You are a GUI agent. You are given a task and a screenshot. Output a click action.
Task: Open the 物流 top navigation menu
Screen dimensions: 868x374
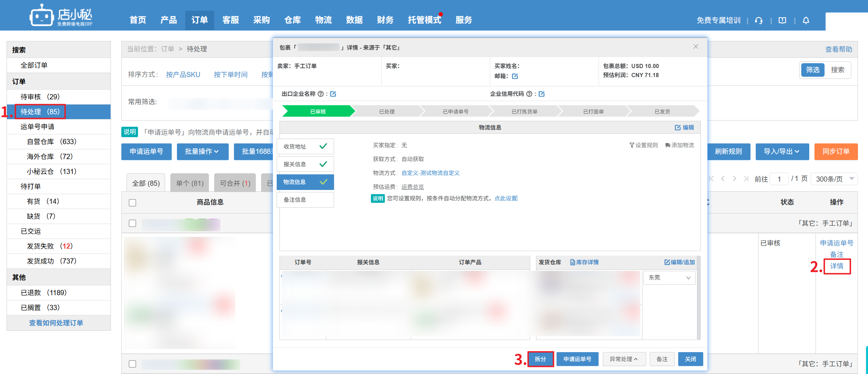(323, 20)
